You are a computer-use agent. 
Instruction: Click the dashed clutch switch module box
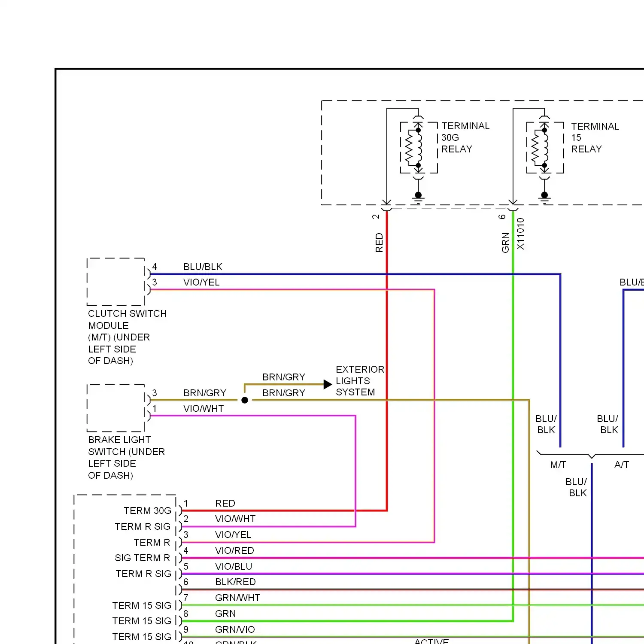tap(116, 282)
